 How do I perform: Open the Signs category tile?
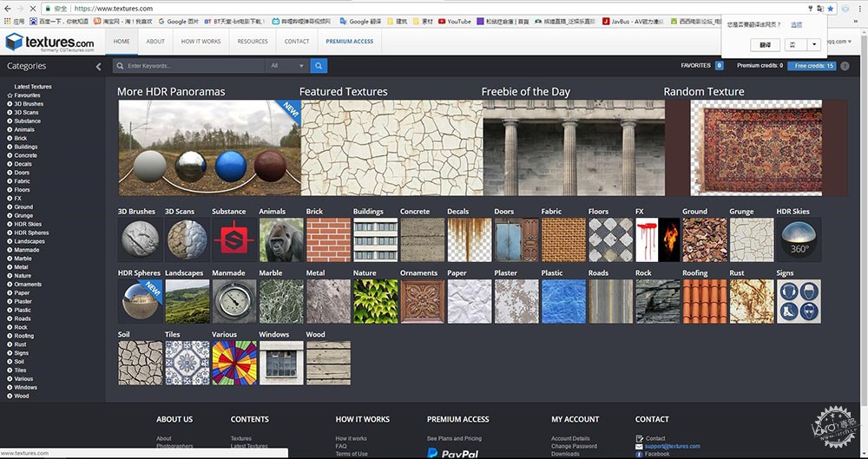point(799,301)
